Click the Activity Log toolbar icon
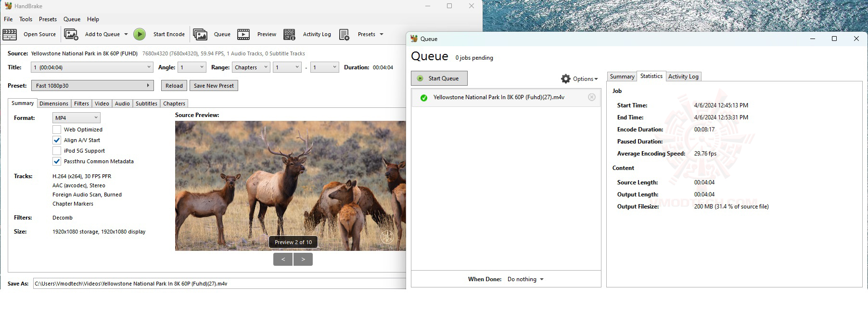The image size is (868, 312). (x=289, y=34)
